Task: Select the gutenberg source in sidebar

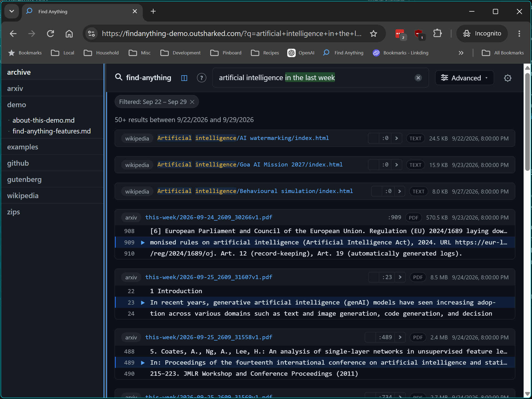Action: [x=52, y=179]
